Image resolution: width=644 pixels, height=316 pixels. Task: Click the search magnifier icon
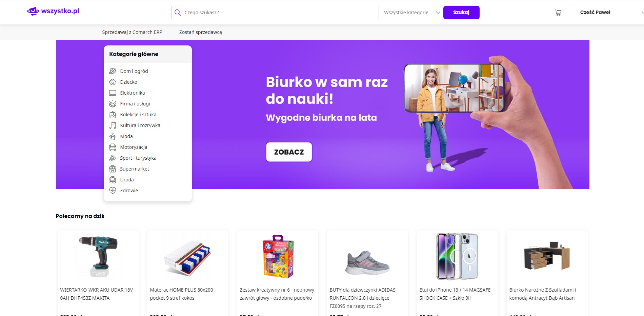(178, 13)
